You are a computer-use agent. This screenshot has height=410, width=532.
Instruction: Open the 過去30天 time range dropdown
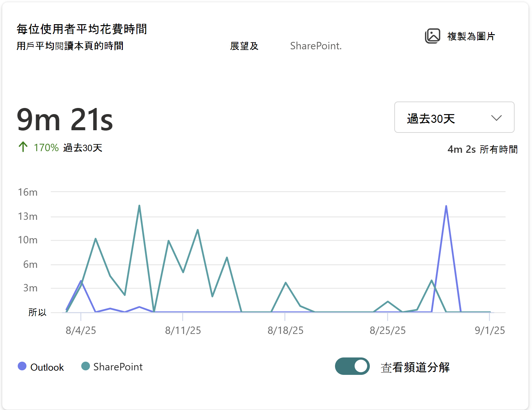(454, 117)
